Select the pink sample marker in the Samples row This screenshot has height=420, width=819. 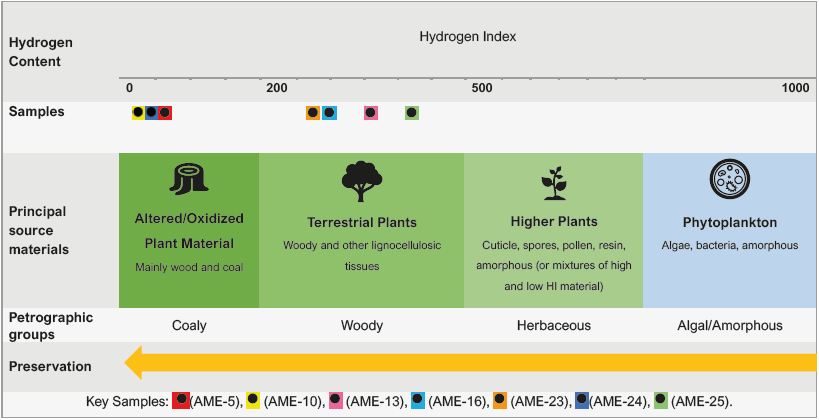371,113
